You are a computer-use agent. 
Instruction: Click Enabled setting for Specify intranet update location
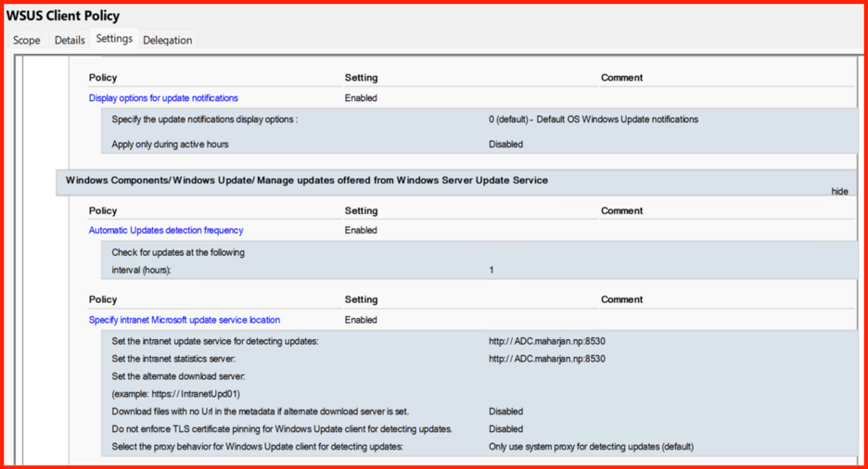pyautogui.click(x=361, y=320)
